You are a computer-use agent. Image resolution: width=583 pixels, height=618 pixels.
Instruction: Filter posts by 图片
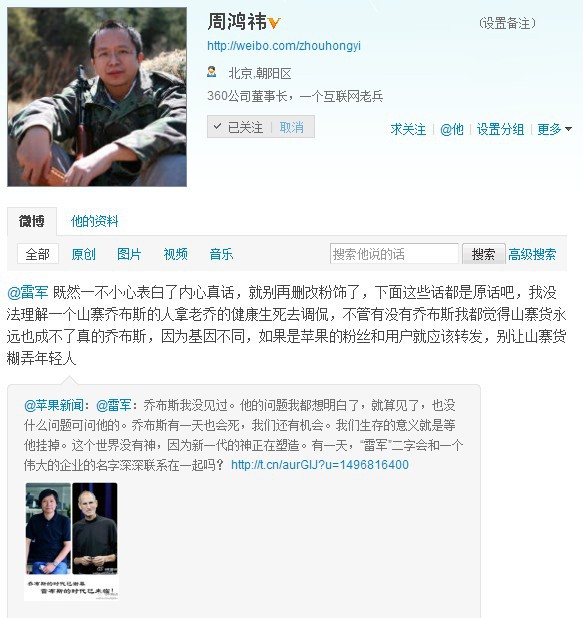pyautogui.click(x=129, y=254)
